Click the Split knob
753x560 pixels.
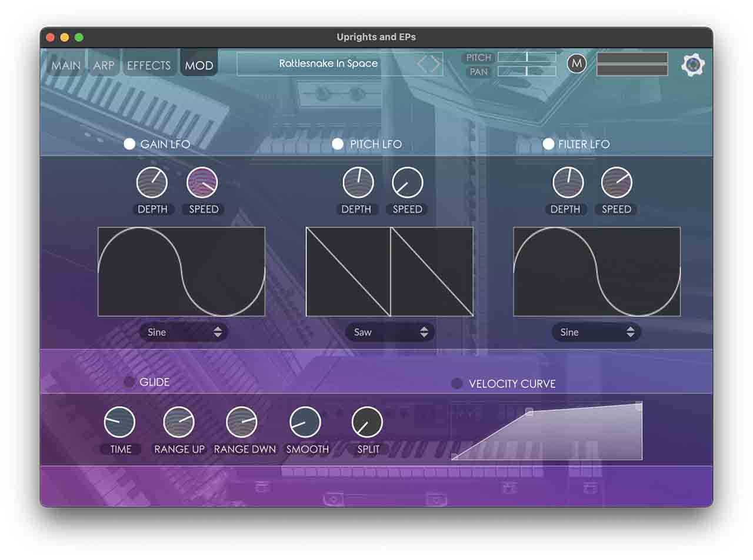[367, 422]
